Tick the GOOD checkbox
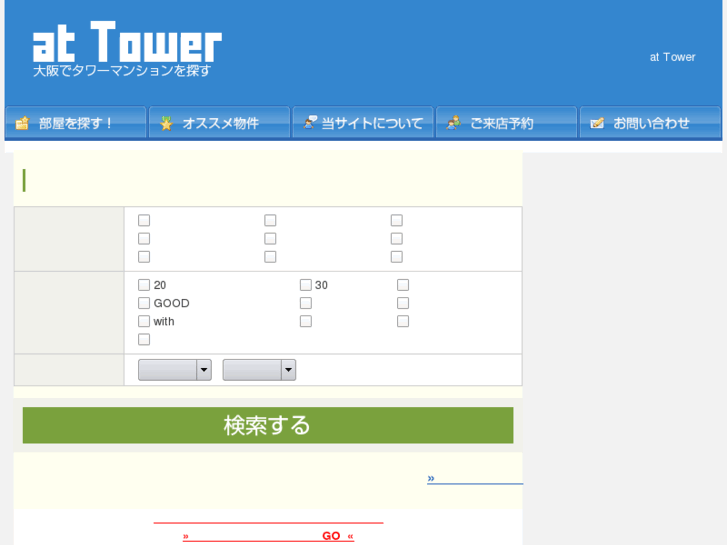Viewport: 727px width, 545px height. [x=144, y=303]
